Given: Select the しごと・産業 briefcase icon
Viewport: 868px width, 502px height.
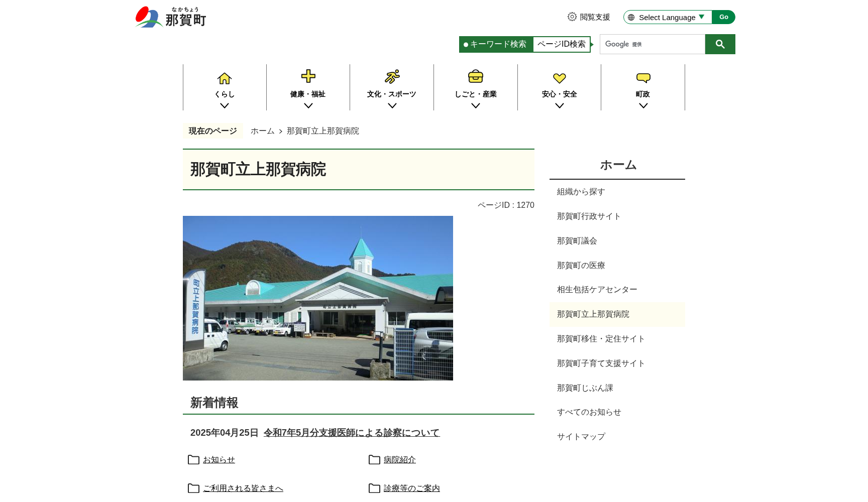Looking at the screenshot, I should coord(476,76).
